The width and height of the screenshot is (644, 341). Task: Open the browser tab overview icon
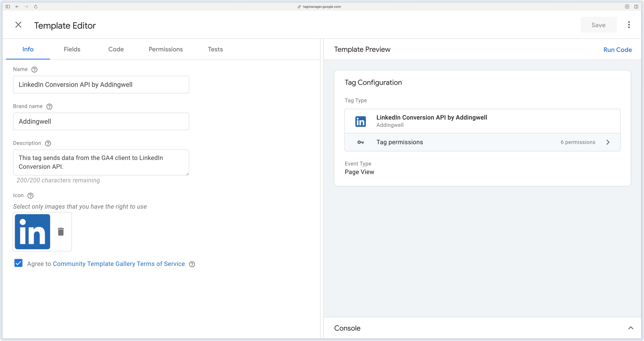[627, 7]
